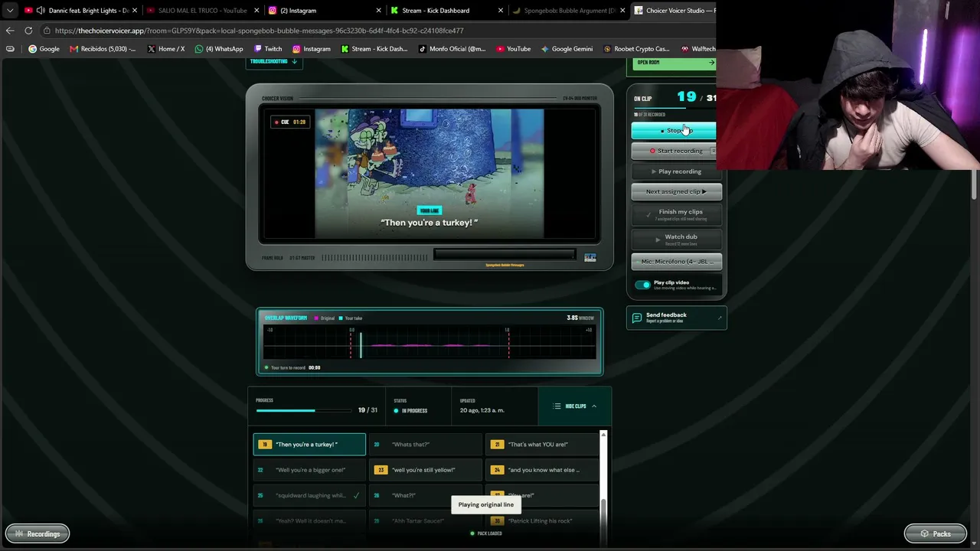
Task: Open the microphone selector dropdown
Action: [676, 262]
